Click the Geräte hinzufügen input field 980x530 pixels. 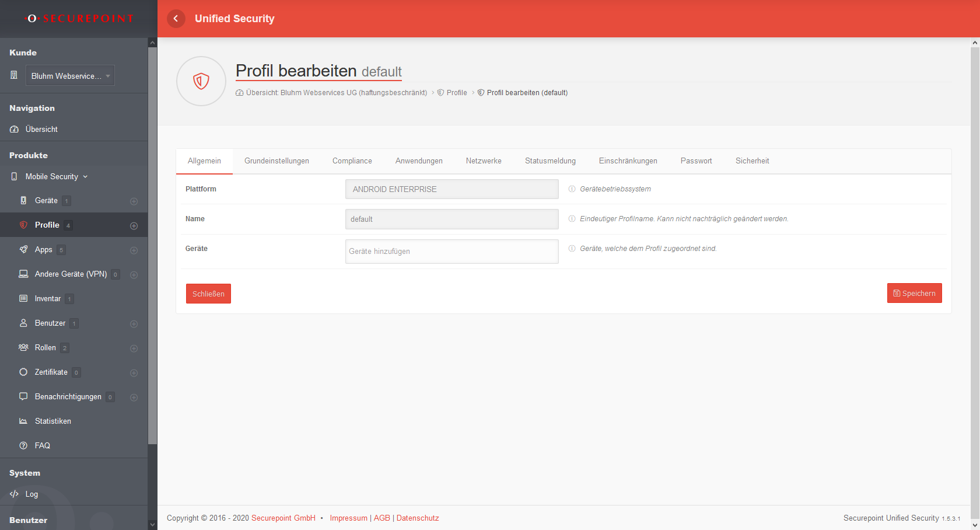coord(452,252)
